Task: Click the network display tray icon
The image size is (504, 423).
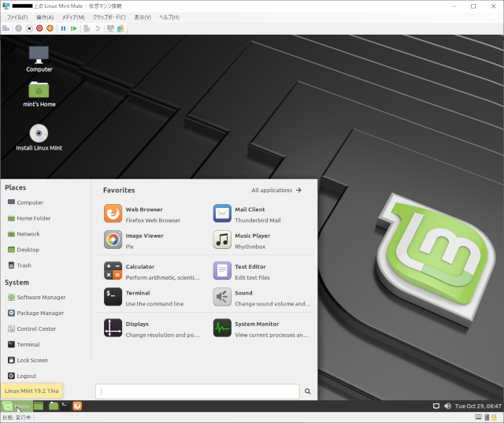Action: pos(436,406)
